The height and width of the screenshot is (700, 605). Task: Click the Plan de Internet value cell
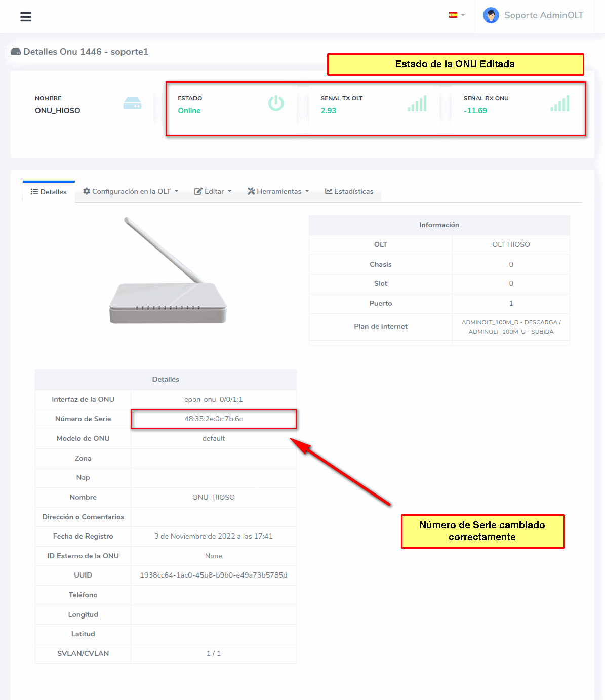coord(511,327)
